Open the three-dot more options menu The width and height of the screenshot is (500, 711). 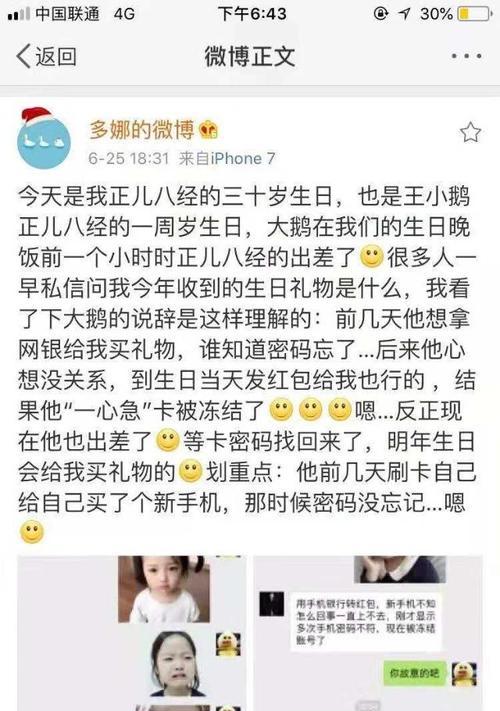[466, 57]
